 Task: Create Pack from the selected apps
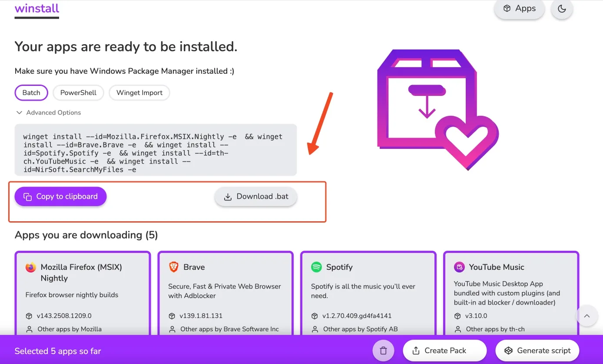coord(444,351)
